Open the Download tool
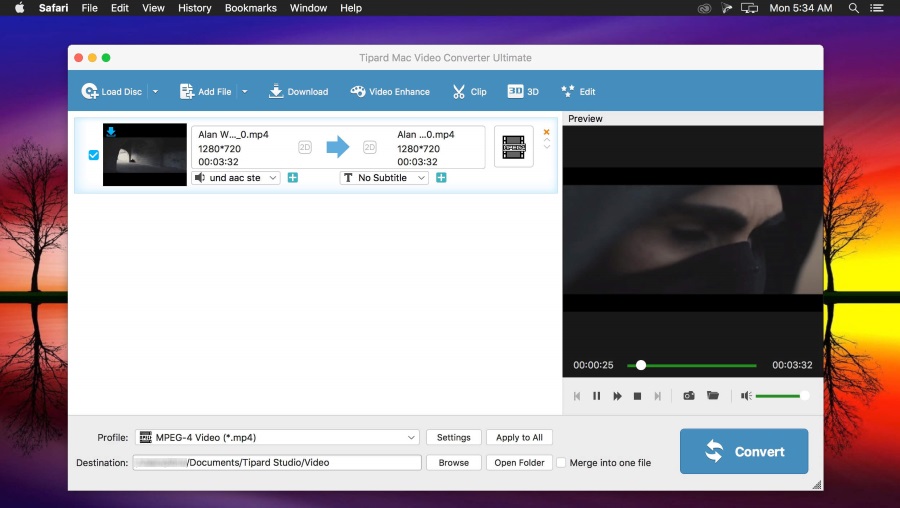 pos(298,91)
